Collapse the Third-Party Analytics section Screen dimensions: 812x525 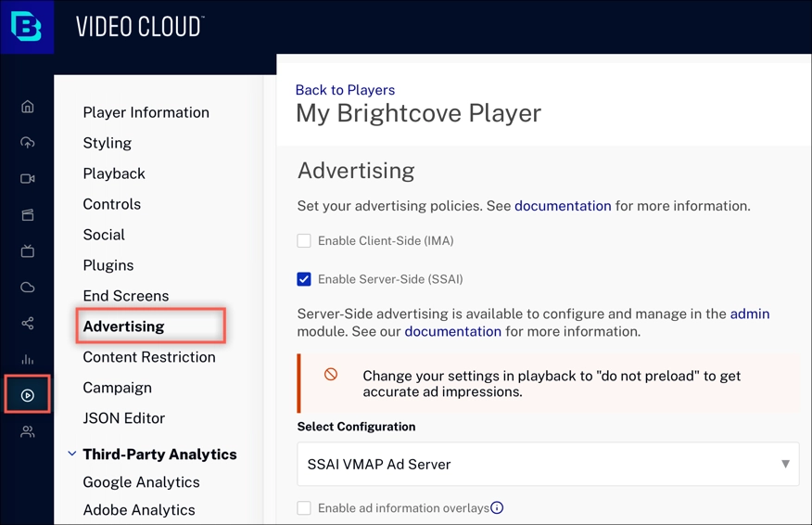(72, 455)
